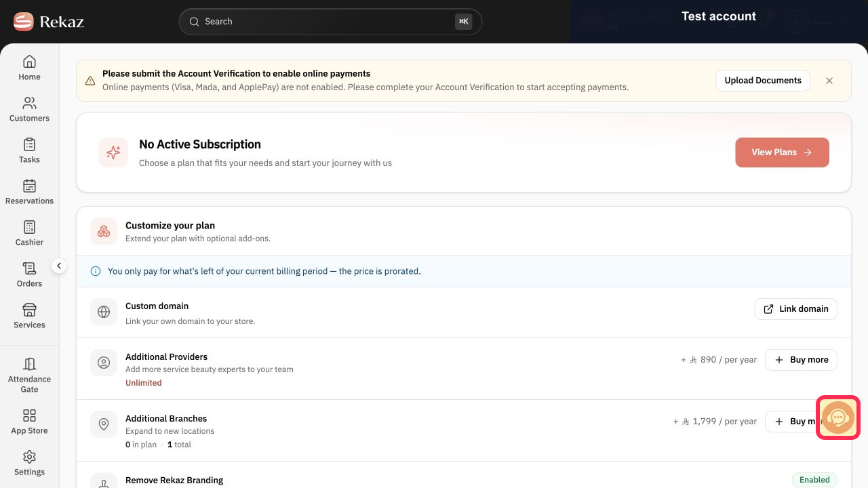The width and height of the screenshot is (868, 488).
Task: Open Reservations calendar icon
Action: pyautogui.click(x=29, y=186)
